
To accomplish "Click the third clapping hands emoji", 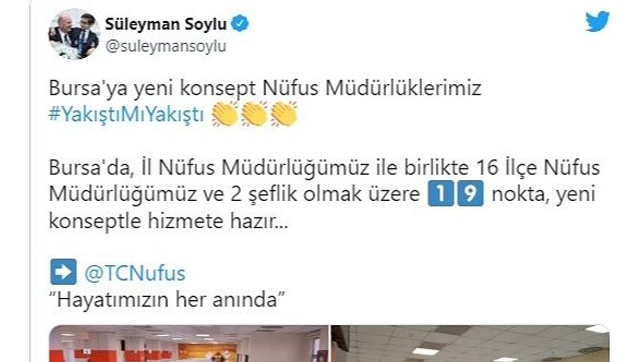I will tap(284, 114).
